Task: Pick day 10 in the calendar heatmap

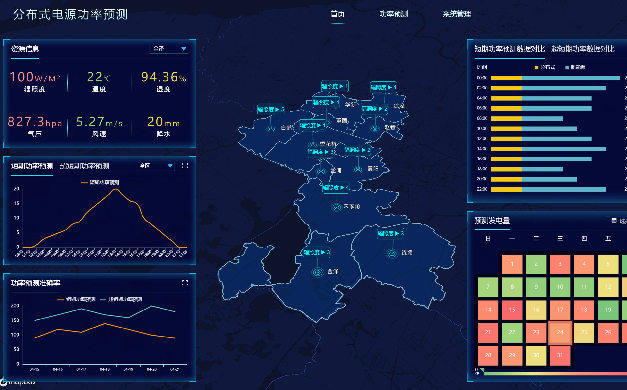Action: click(x=560, y=287)
